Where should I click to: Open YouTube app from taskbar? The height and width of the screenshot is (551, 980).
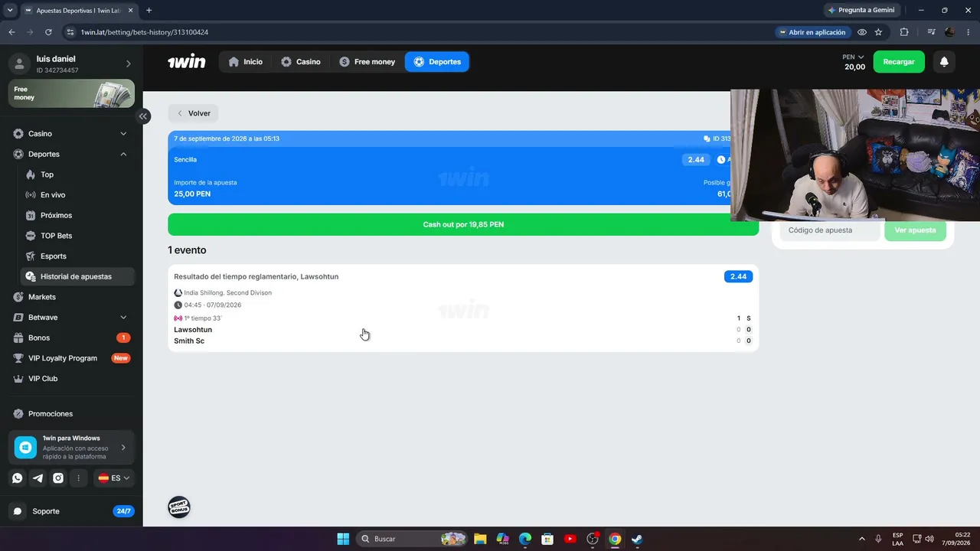pos(570,539)
